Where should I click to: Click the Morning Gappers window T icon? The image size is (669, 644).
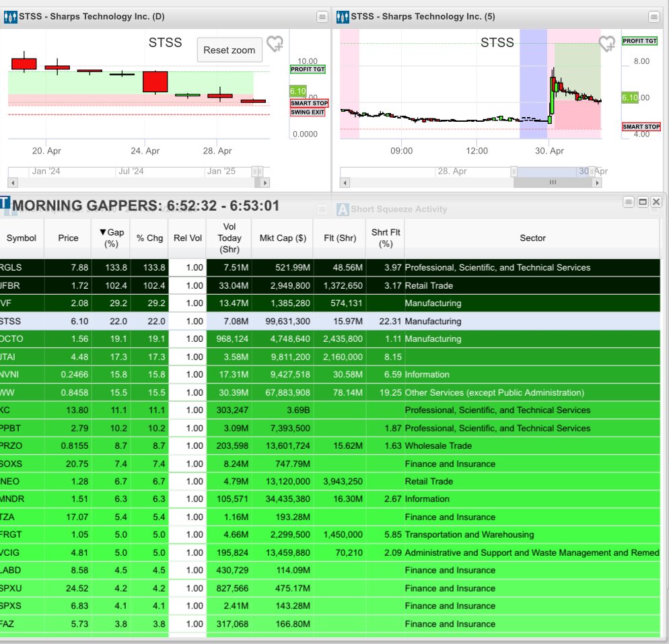[5, 203]
